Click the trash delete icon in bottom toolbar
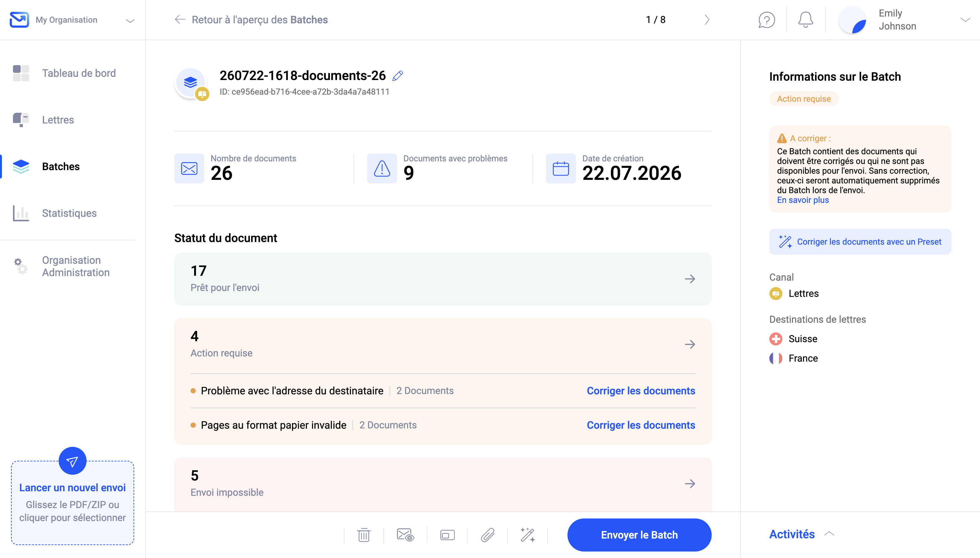The width and height of the screenshot is (980, 558). [x=364, y=535]
